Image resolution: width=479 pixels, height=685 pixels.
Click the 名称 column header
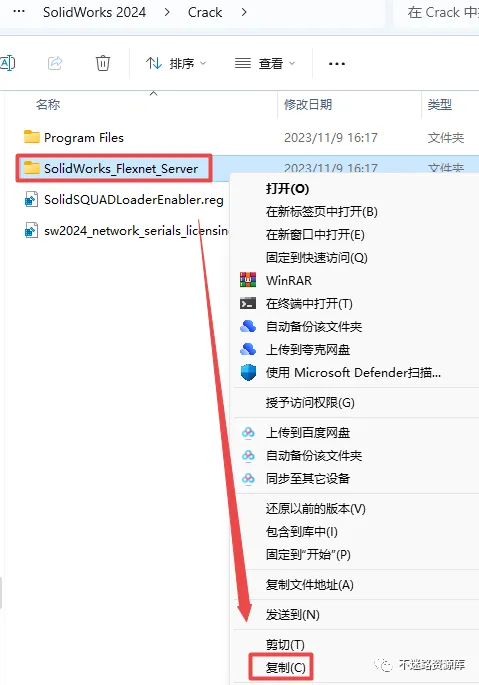point(48,104)
